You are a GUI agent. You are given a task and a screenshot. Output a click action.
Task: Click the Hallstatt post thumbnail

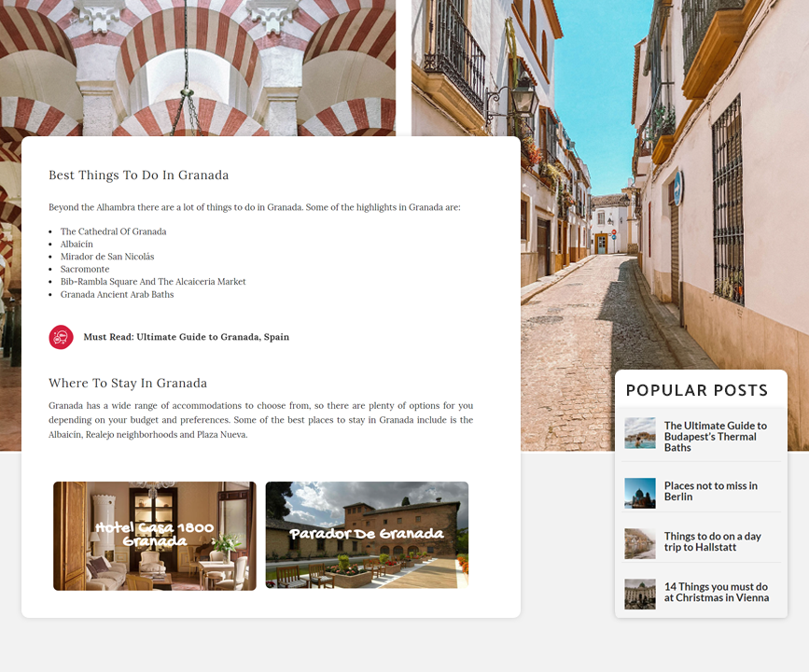click(640, 543)
